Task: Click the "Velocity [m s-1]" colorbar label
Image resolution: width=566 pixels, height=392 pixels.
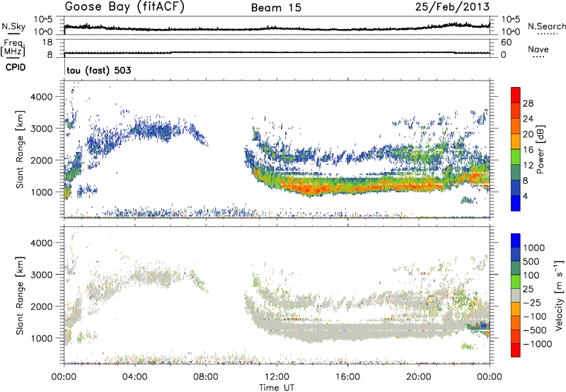Action: pos(559,296)
